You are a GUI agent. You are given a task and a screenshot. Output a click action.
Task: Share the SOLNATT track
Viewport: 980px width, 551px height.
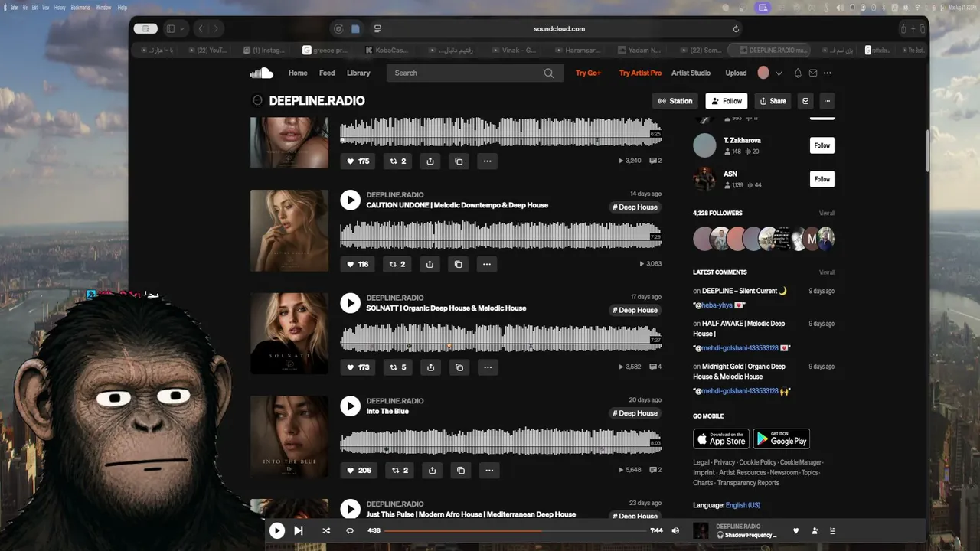pos(431,367)
